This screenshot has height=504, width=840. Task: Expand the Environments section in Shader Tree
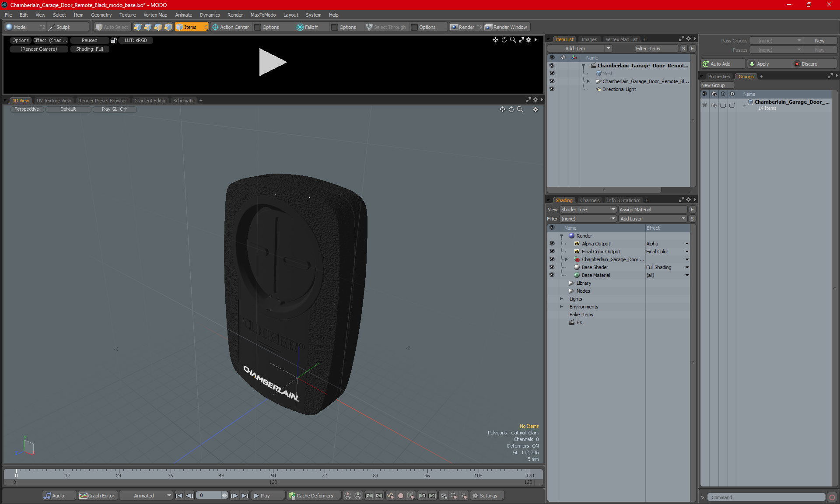[561, 307]
